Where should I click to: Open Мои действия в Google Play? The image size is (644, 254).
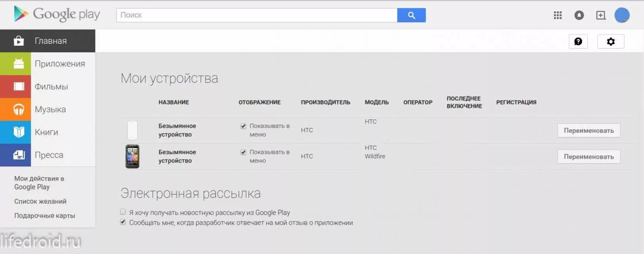click(39, 182)
